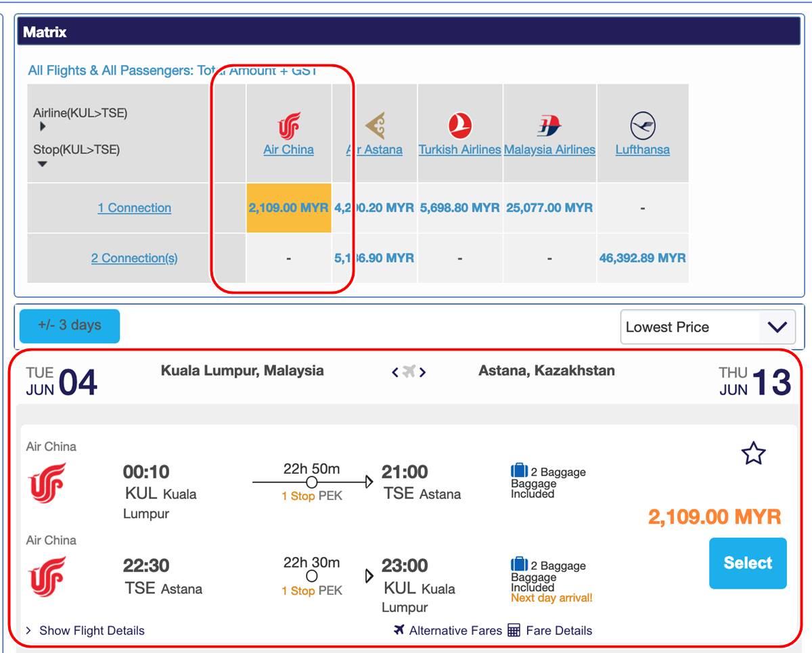Screen dimensions: 812x653
Task: Click the Air China logo in the Matrix table
Action: 289,126
